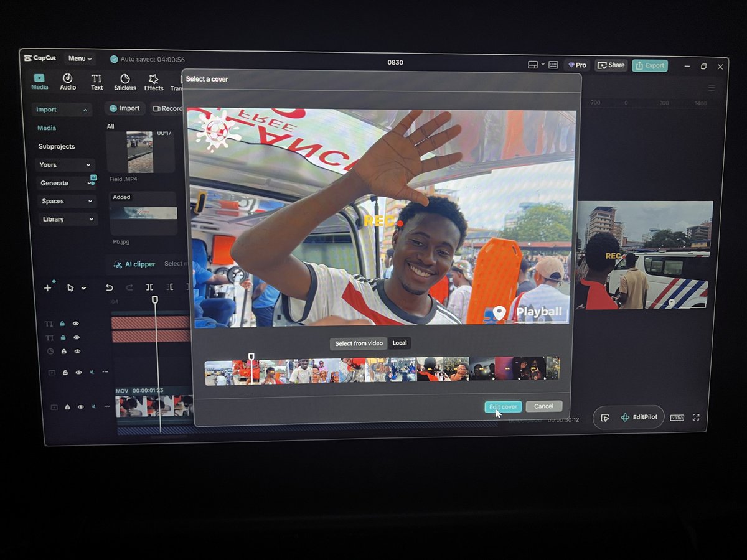Mute the bottom video track audio
The width and height of the screenshot is (747, 560).
pyautogui.click(x=93, y=407)
